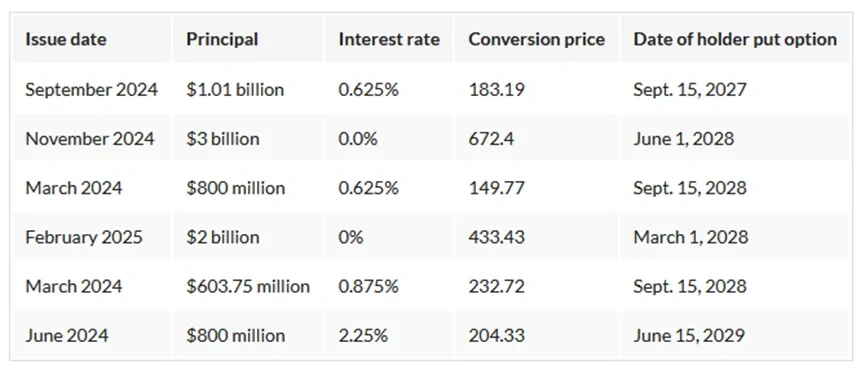Select conversion price 672.4
The width and height of the screenshot is (865, 378).
click(491, 139)
